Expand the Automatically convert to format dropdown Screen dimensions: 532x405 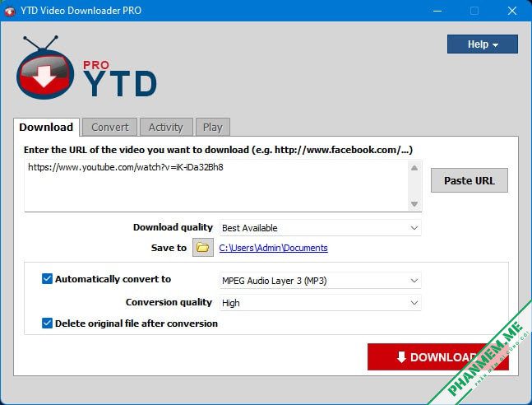(x=321, y=281)
